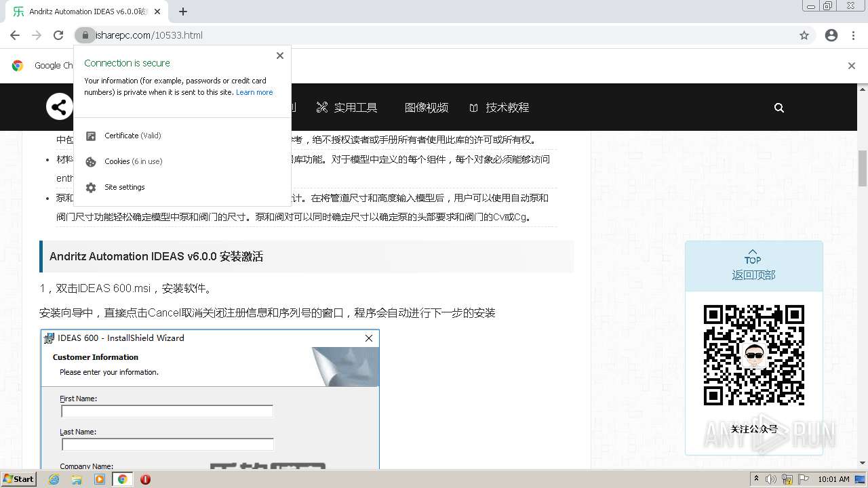Image resolution: width=868 pixels, height=488 pixels.
Task: Click 返回顶部 TOP button
Action: point(753,266)
